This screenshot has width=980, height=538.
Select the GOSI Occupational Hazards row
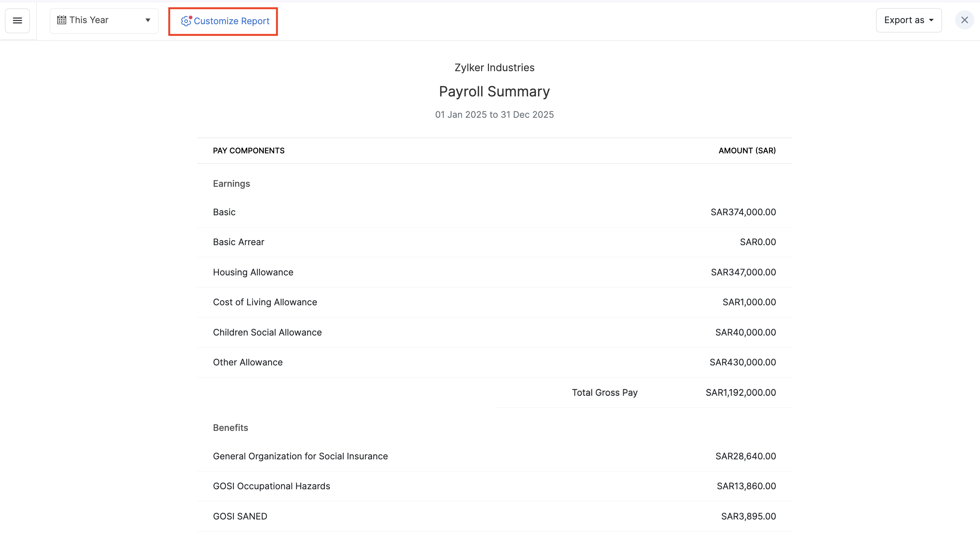[x=271, y=486]
